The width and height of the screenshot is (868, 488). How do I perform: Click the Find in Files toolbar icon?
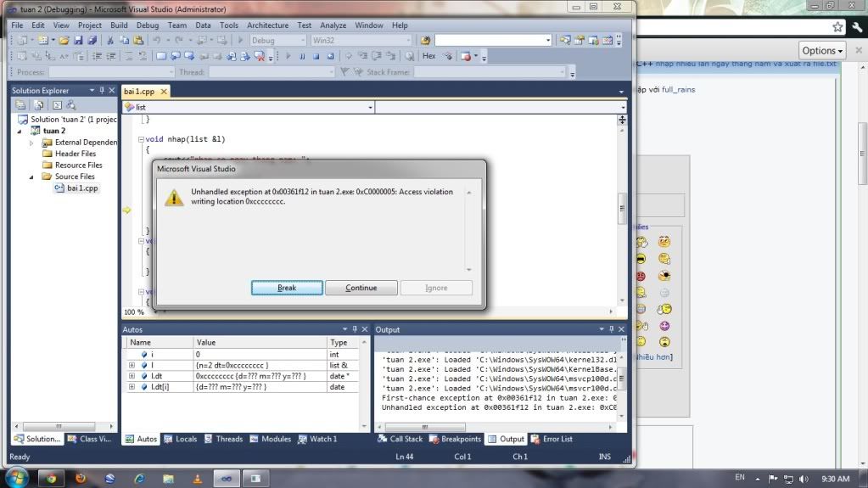pos(425,41)
